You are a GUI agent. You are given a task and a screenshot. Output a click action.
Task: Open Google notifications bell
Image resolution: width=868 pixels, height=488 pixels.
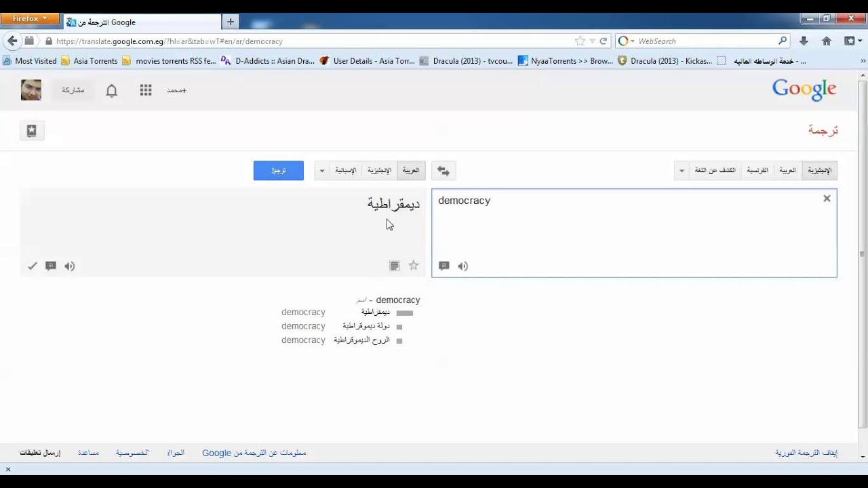point(112,91)
